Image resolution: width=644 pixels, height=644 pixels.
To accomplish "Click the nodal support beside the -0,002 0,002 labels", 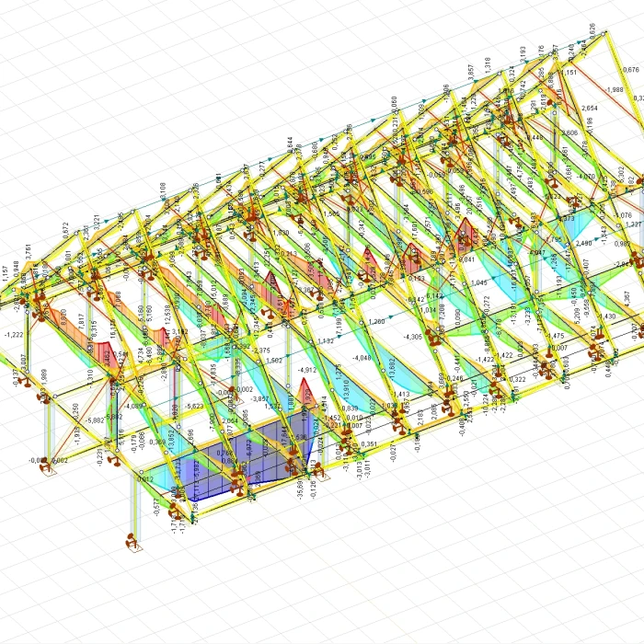I will tap(47, 466).
